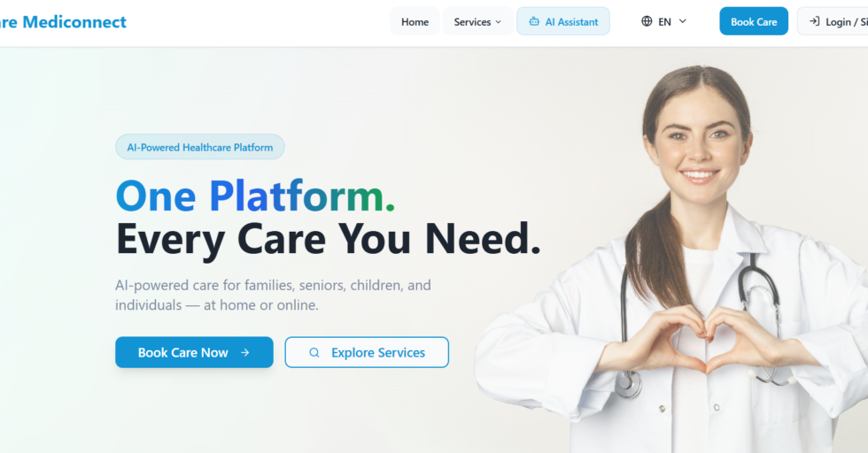The image size is (868, 453).
Task: Click the Book Care Now button
Action: click(x=194, y=352)
